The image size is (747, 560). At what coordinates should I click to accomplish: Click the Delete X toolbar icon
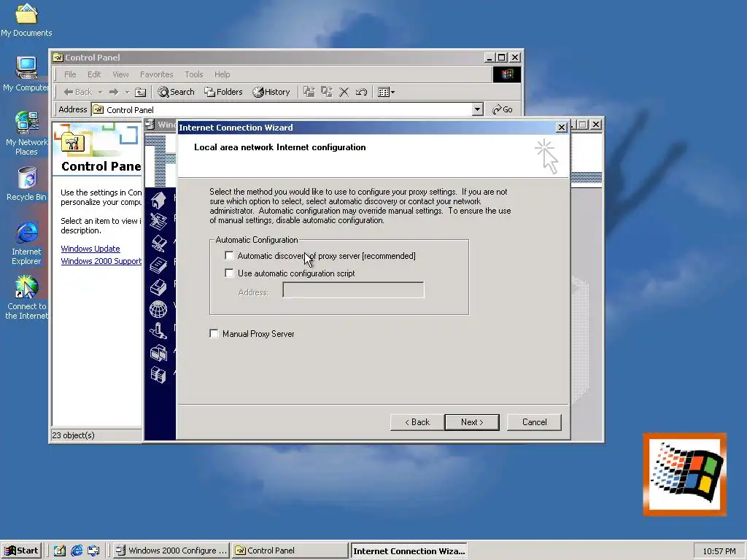tap(344, 92)
